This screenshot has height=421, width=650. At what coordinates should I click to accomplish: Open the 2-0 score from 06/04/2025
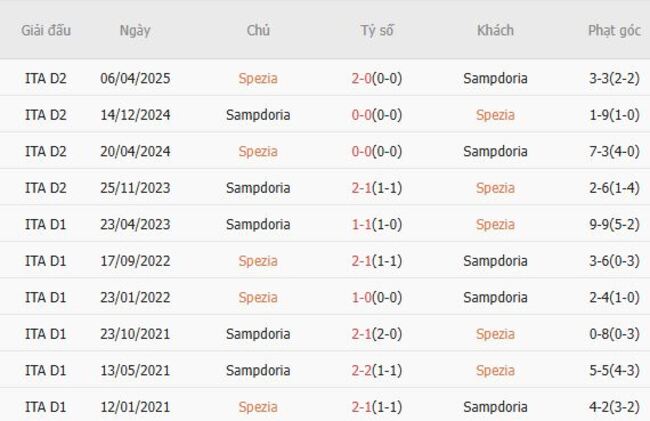point(377,78)
